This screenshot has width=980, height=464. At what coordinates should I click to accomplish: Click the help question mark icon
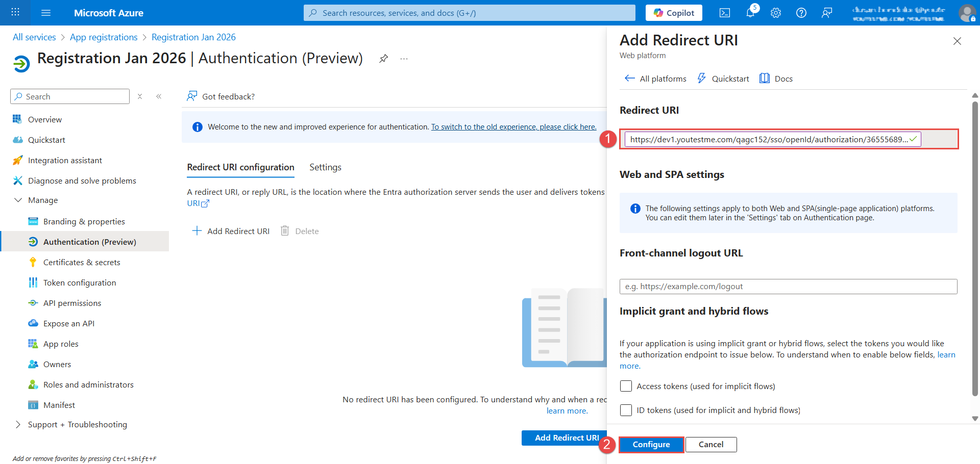pos(801,13)
